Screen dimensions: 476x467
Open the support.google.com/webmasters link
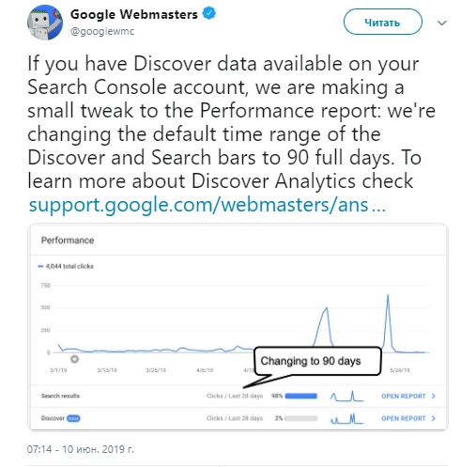(x=207, y=205)
